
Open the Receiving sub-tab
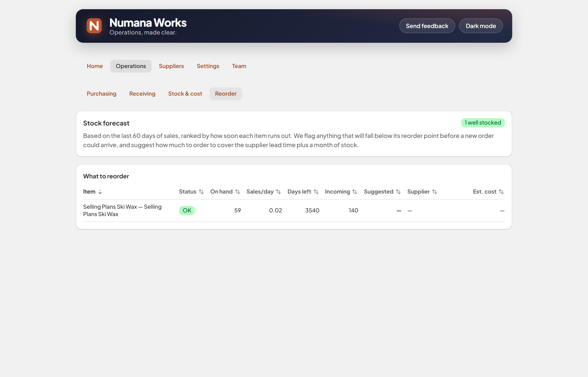[142, 94]
